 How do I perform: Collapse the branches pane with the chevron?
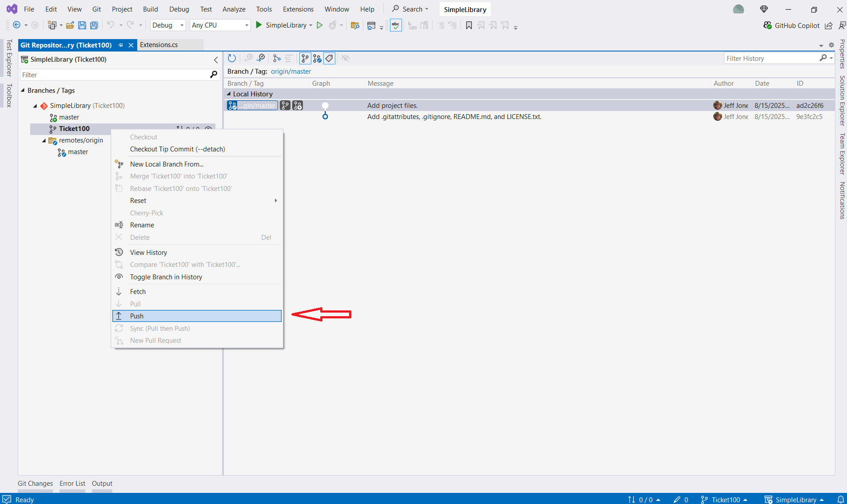216,60
